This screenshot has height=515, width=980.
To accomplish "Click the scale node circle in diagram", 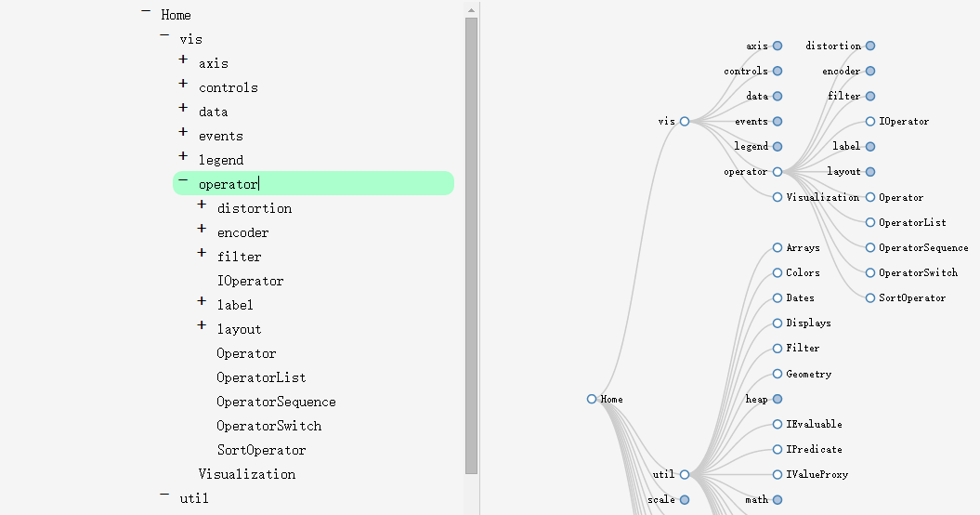I will point(685,500).
